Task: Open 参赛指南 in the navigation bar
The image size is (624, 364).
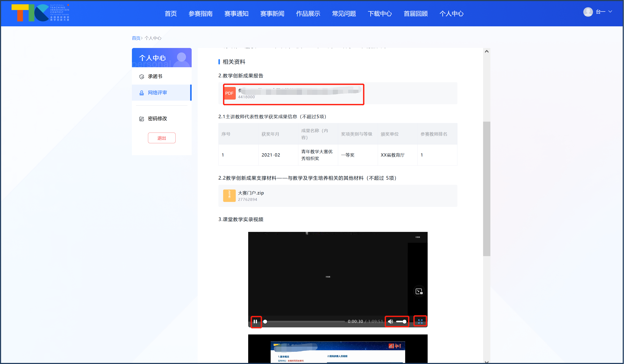Action: pyautogui.click(x=200, y=14)
